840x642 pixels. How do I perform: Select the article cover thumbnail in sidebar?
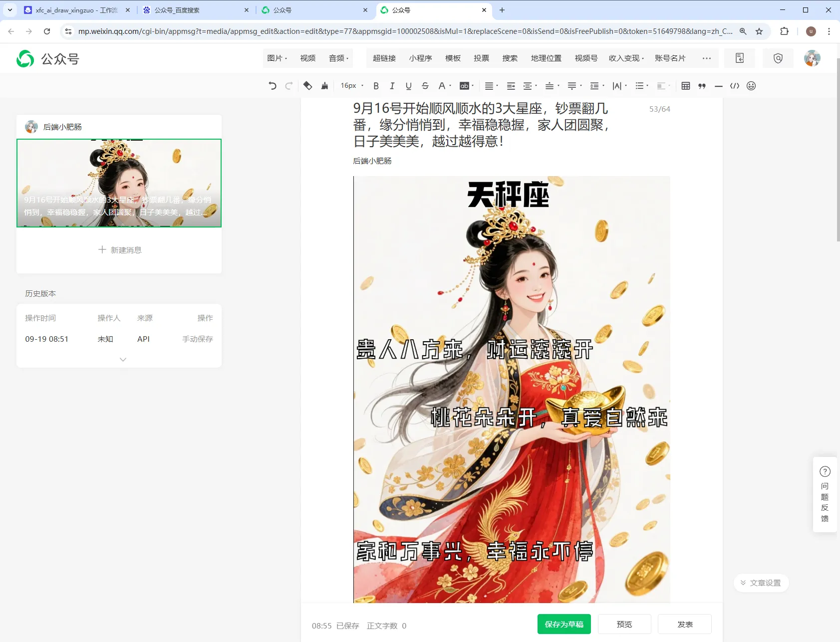pos(119,183)
